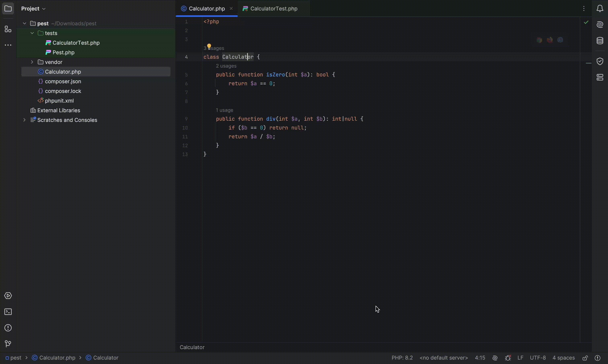
Task: Click the '<?php' opening tag on line 1
Action: 211,22
